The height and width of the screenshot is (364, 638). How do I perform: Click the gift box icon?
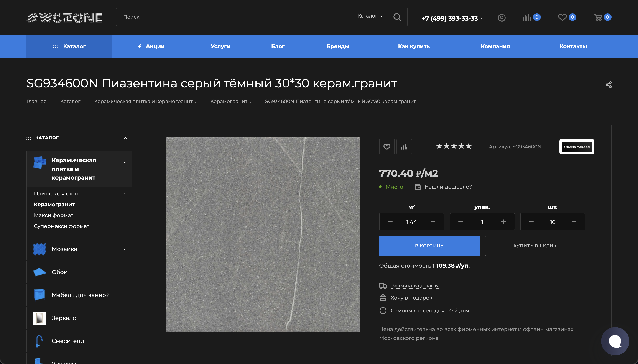[x=383, y=298]
